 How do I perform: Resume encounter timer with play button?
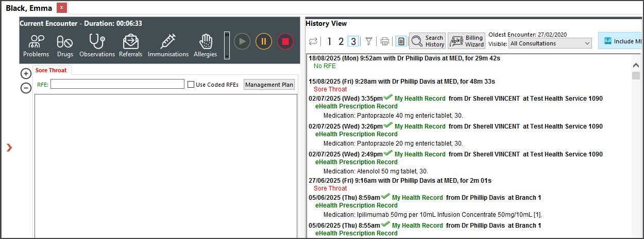[242, 41]
